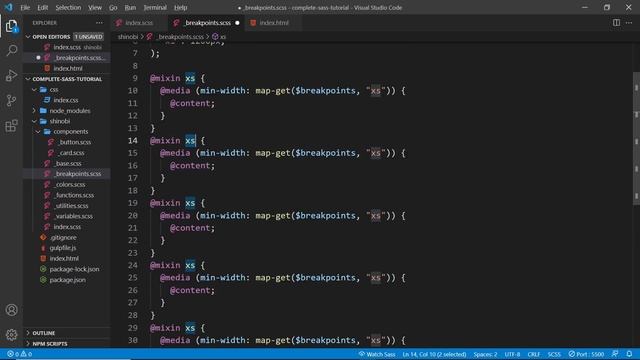Switch to the index.scss editor tab
640x360 pixels.
tap(139, 23)
